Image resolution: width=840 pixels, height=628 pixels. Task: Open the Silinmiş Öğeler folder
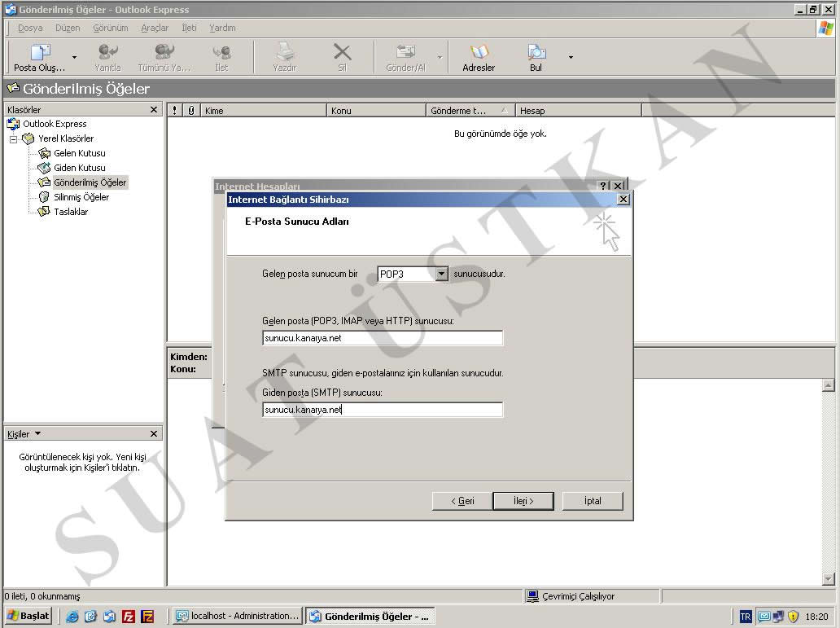coord(81,197)
